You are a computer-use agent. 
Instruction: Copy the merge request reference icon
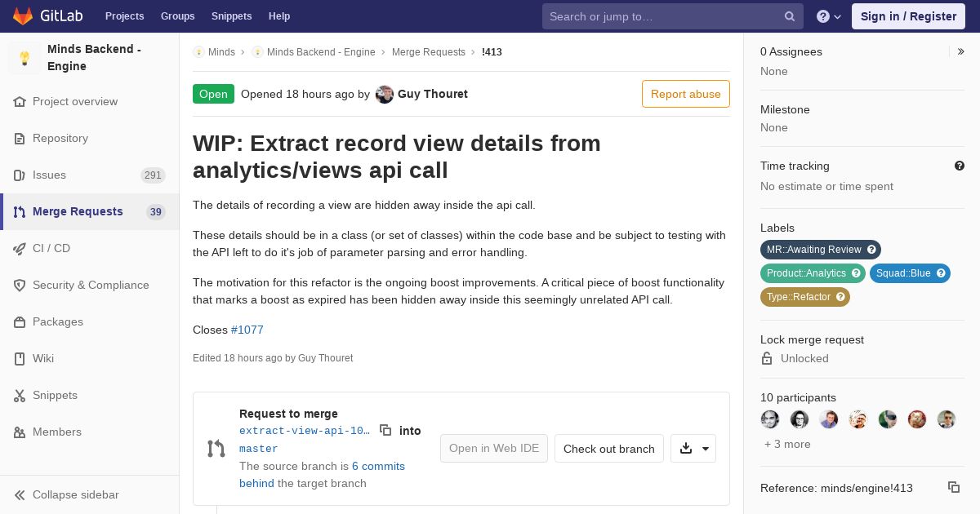point(953,487)
